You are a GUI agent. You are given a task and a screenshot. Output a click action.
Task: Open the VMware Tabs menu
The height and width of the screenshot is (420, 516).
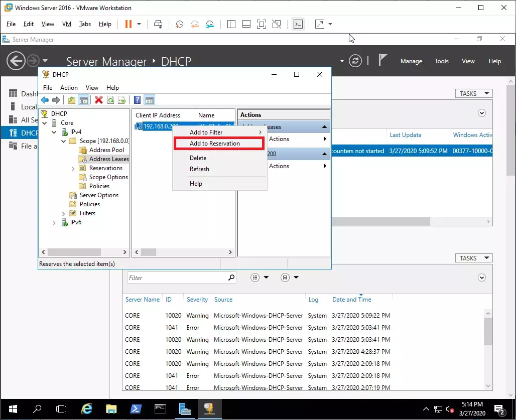tap(85, 24)
